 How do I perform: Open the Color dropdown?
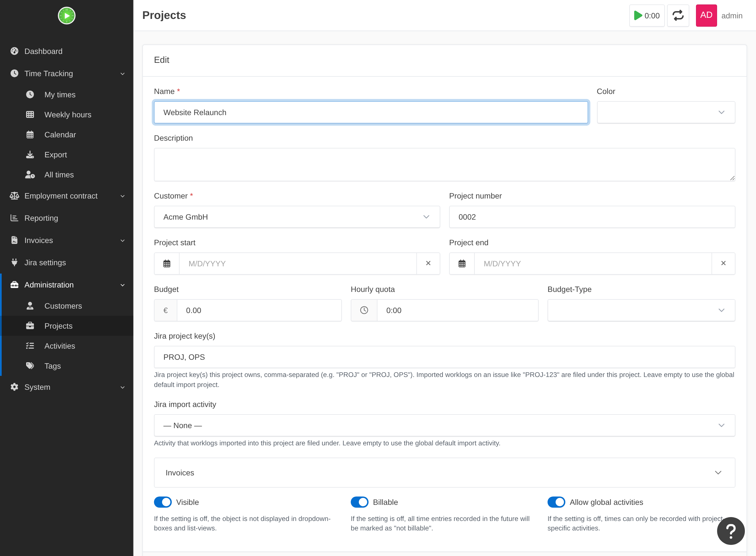[666, 112]
